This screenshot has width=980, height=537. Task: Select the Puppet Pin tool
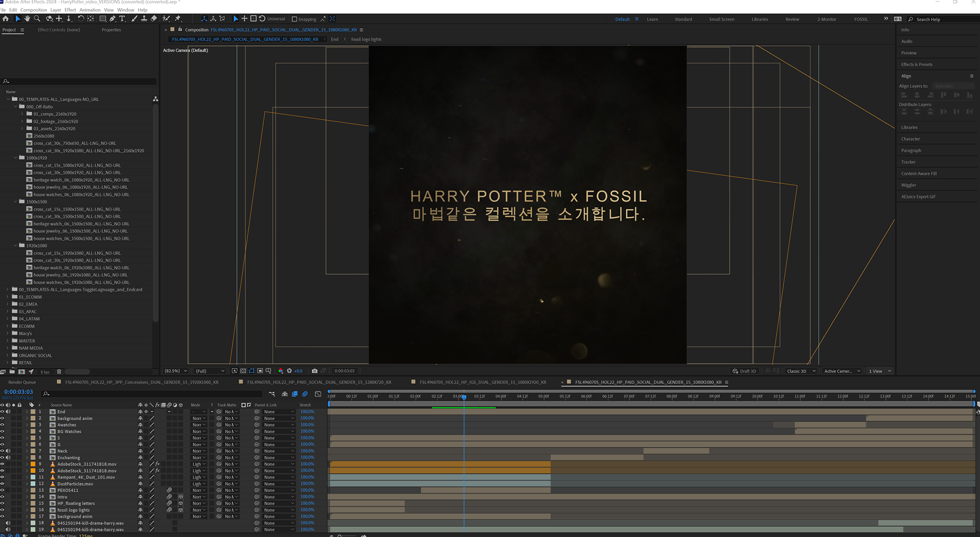(178, 19)
